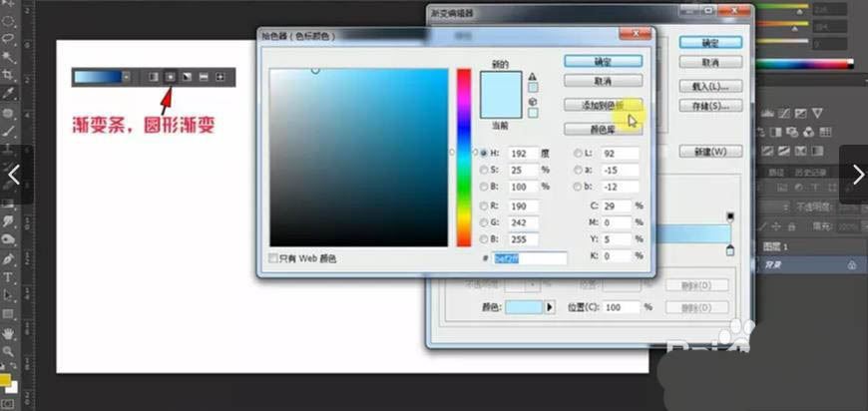
Task: Select the L: lightness radio button
Action: pos(577,153)
